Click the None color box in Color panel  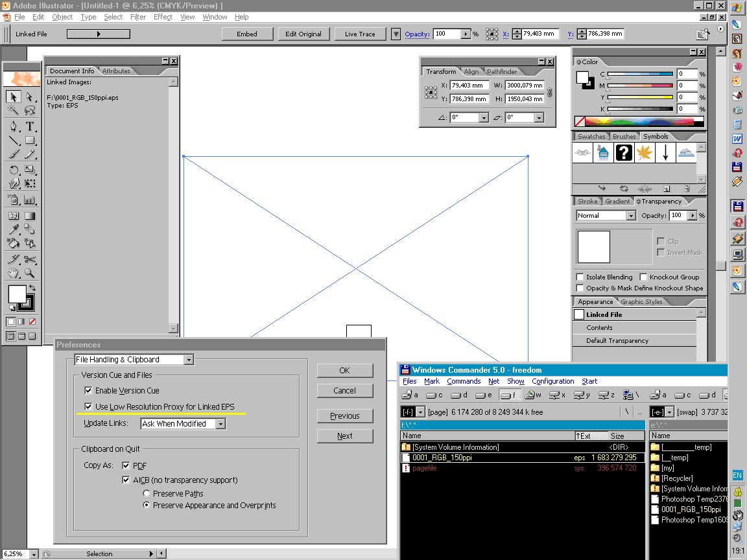pos(580,121)
